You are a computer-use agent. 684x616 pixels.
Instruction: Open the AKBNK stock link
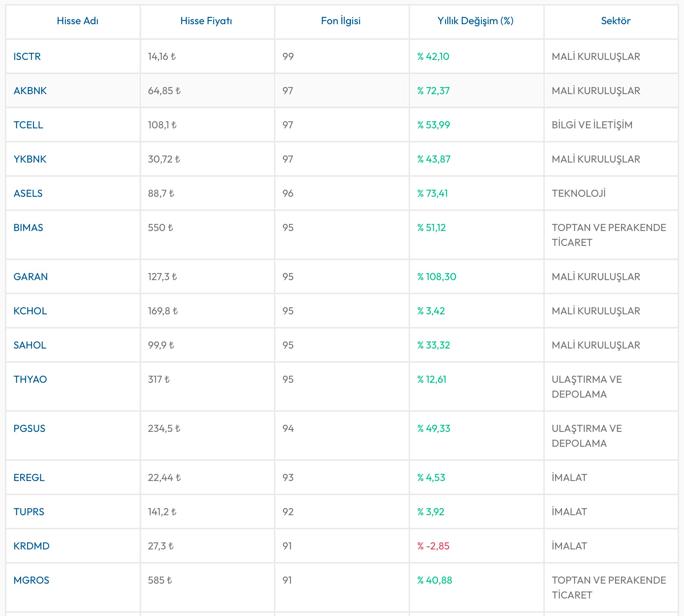[x=30, y=91]
